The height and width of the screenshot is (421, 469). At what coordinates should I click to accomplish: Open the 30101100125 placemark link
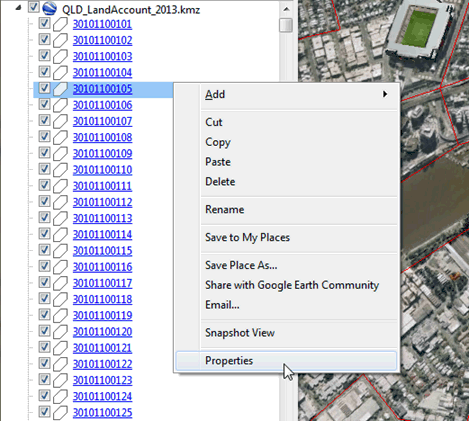102,413
